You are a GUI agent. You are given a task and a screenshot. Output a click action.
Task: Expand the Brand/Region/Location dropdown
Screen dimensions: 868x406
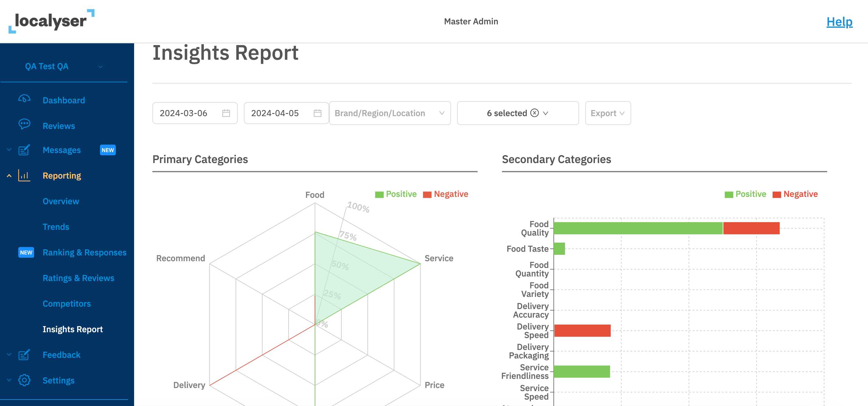pyautogui.click(x=390, y=112)
